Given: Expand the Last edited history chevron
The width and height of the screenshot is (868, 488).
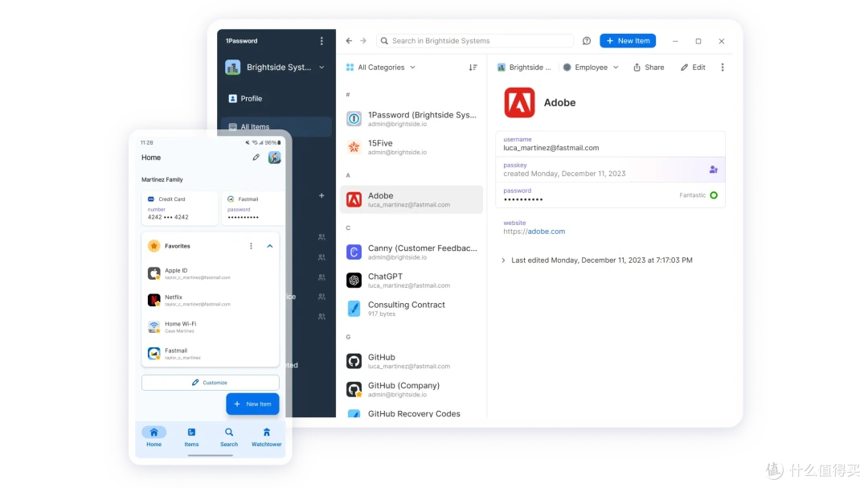Looking at the screenshot, I should [x=503, y=260].
